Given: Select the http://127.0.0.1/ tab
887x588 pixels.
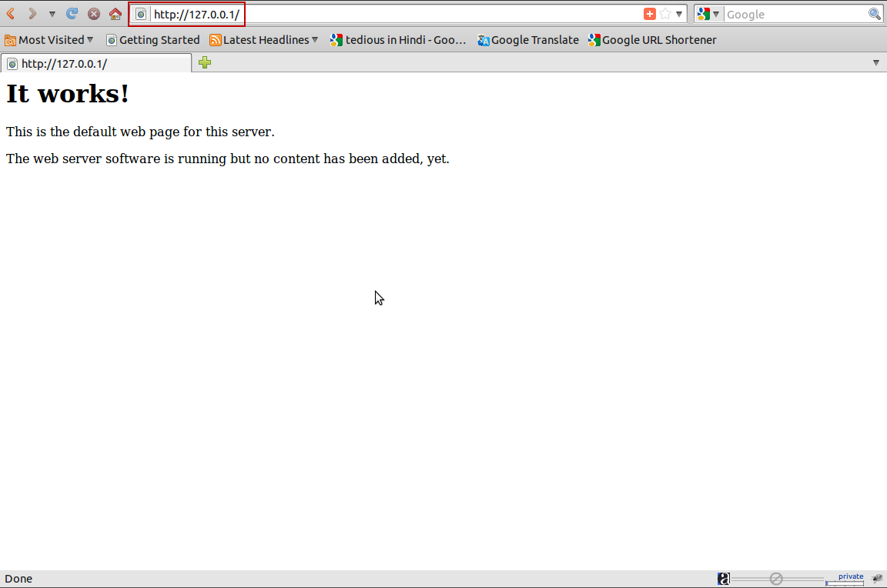Looking at the screenshot, I should tap(94, 62).
